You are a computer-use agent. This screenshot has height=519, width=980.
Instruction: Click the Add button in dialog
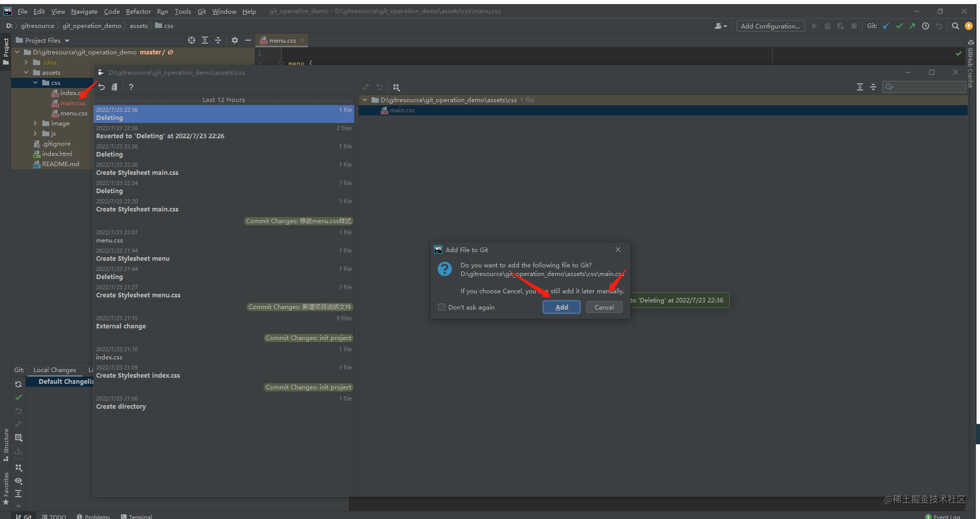point(562,307)
